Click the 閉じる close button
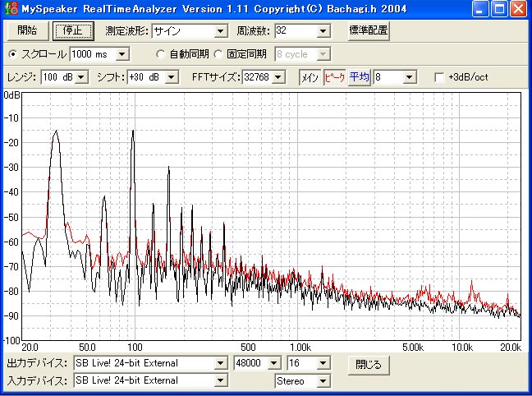The height and width of the screenshot is (396, 532). 369,363
